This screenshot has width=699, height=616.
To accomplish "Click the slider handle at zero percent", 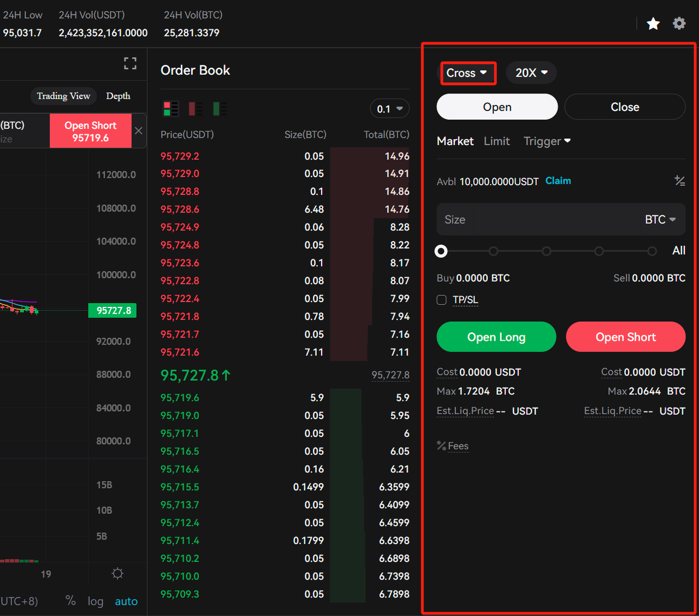I will tap(441, 251).
